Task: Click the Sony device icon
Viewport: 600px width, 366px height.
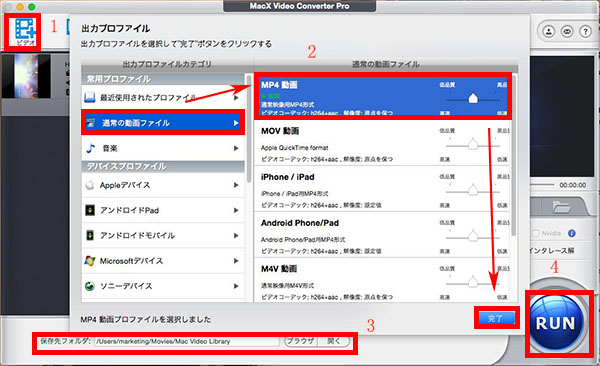Action: (x=90, y=286)
